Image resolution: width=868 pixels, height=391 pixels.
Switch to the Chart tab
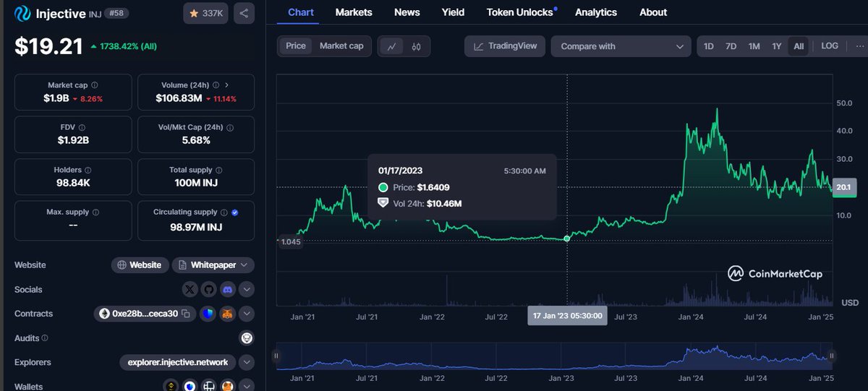[x=299, y=12]
